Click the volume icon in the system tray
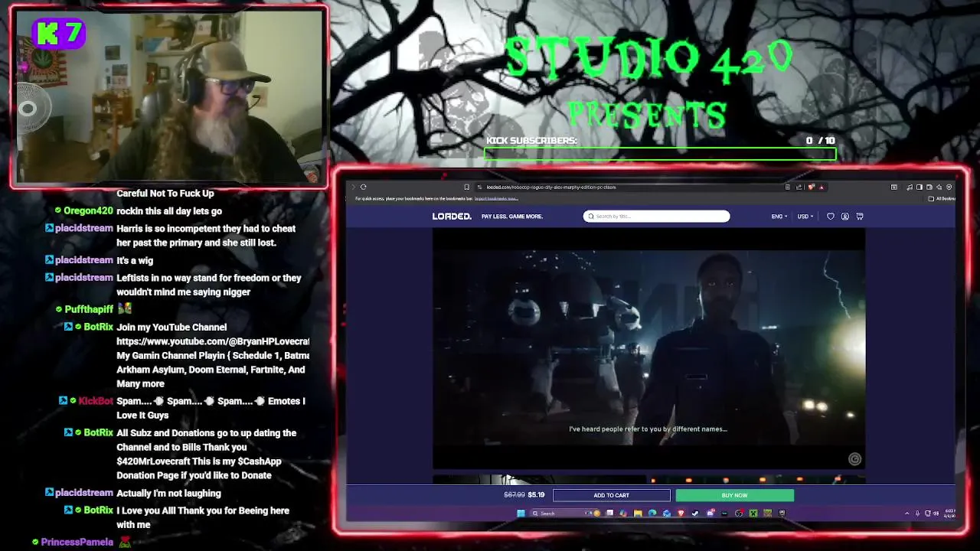The image size is (980, 551). (936, 514)
